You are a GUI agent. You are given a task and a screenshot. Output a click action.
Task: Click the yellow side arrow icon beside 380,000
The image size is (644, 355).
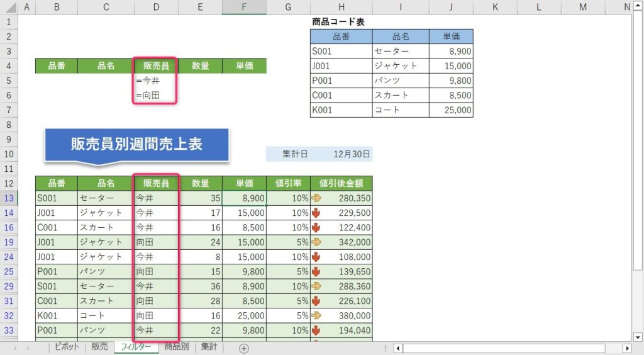click(x=316, y=315)
